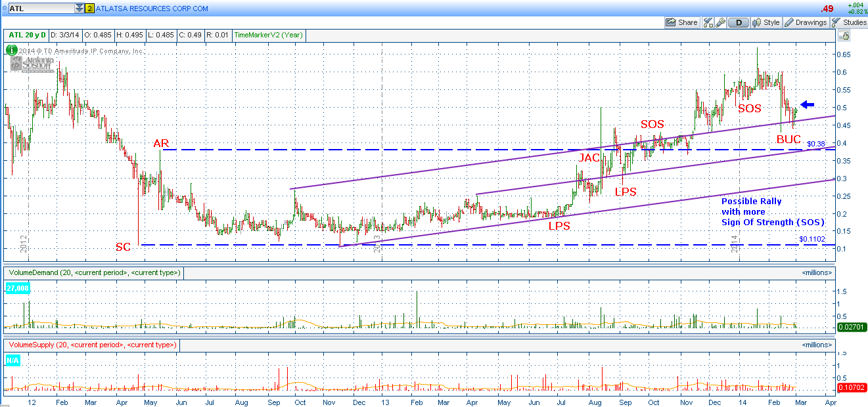868x407 pixels.
Task: Click the 27,008 VolumeDemand value
Action: (17, 288)
